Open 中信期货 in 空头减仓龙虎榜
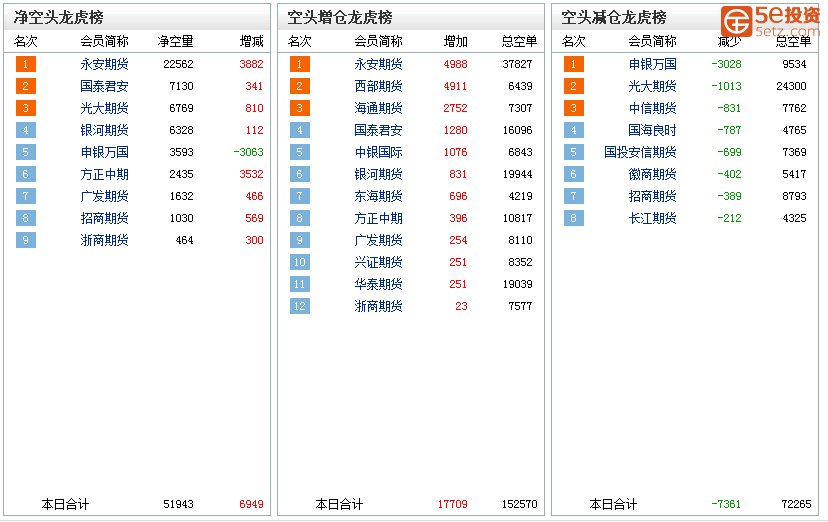Viewport: 828px width, 522px height. tap(652, 108)
